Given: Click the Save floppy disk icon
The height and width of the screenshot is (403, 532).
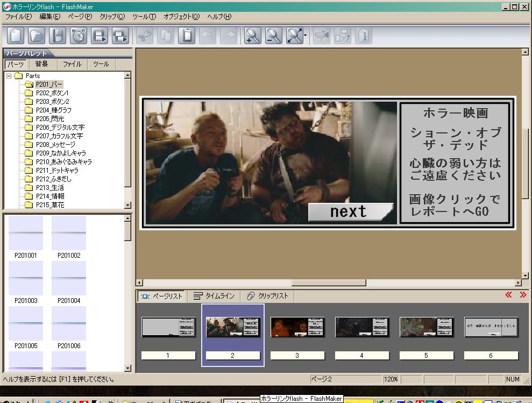Looking at the screenshot, I should tap(58, 36).
